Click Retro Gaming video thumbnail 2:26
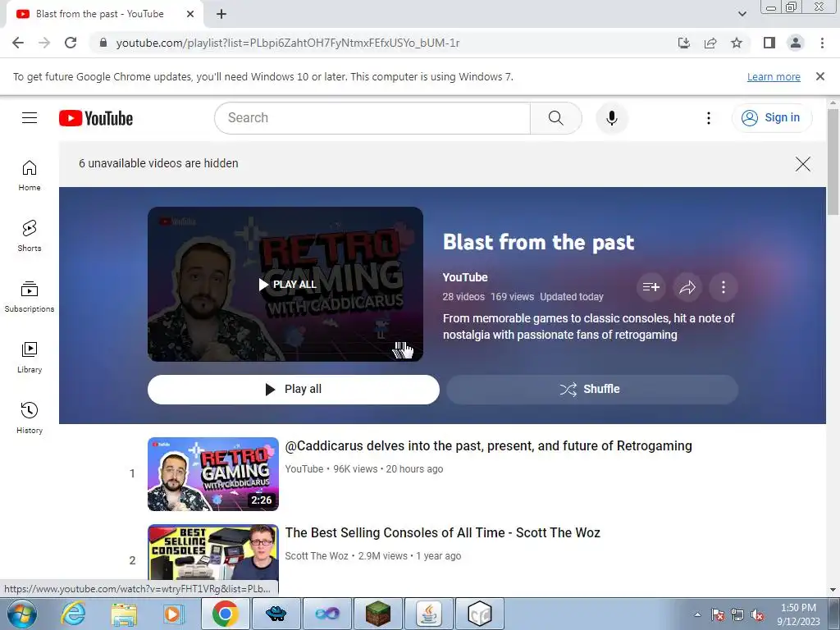Image resolution: width=840 pixels, height=630 pixels. pos(213,474)
